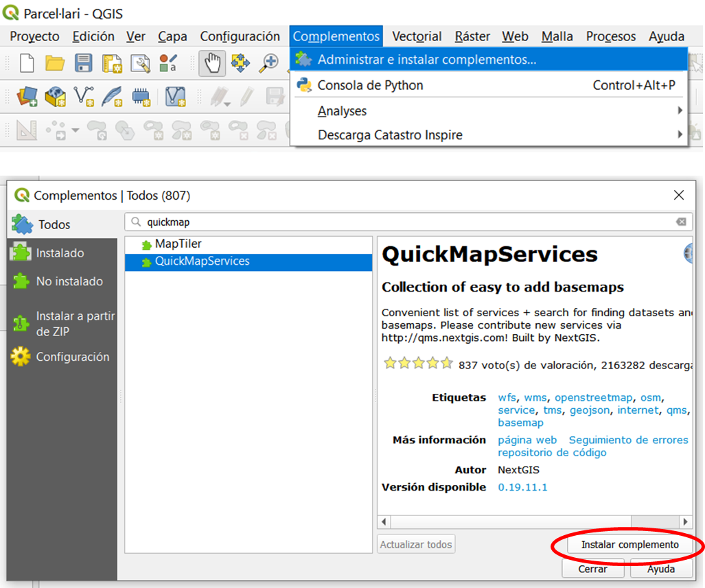Open the Style Manager icon

click(169, 63)
